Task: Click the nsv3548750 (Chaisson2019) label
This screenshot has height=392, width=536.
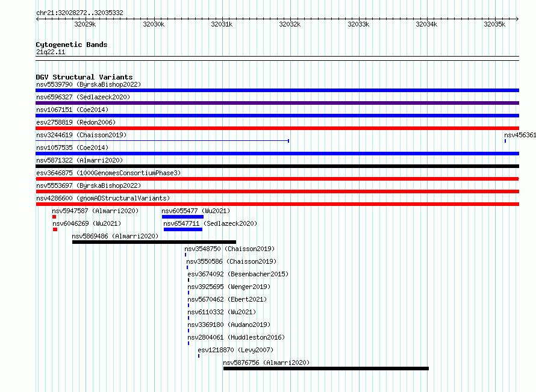Action: pos(229,249)
